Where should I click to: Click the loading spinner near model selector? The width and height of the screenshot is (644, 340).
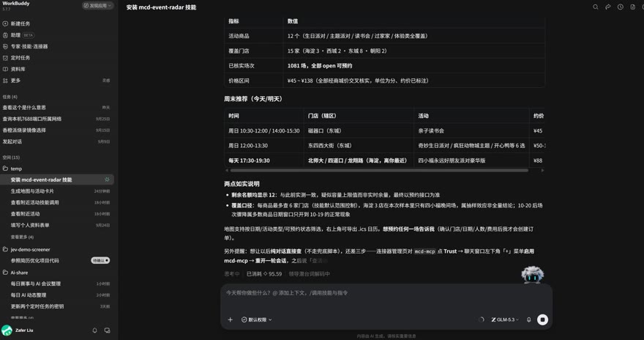click(x=482, y=319)
